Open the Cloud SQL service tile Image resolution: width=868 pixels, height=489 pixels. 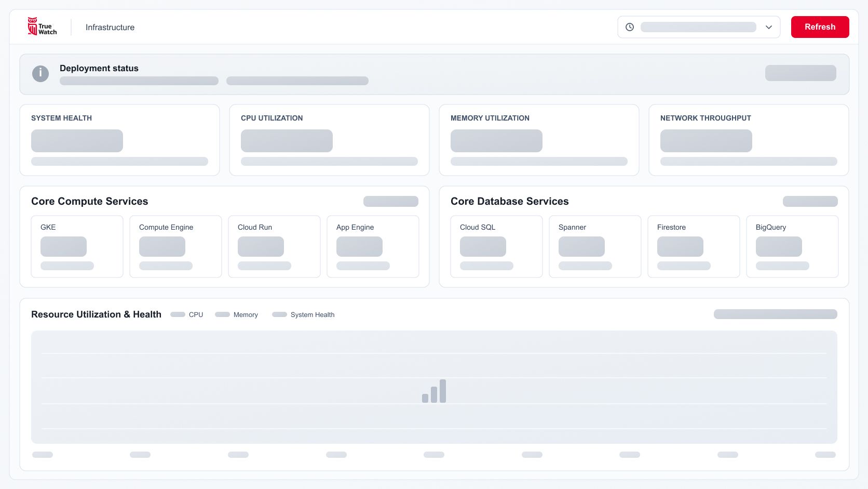[x=496, y=247]
